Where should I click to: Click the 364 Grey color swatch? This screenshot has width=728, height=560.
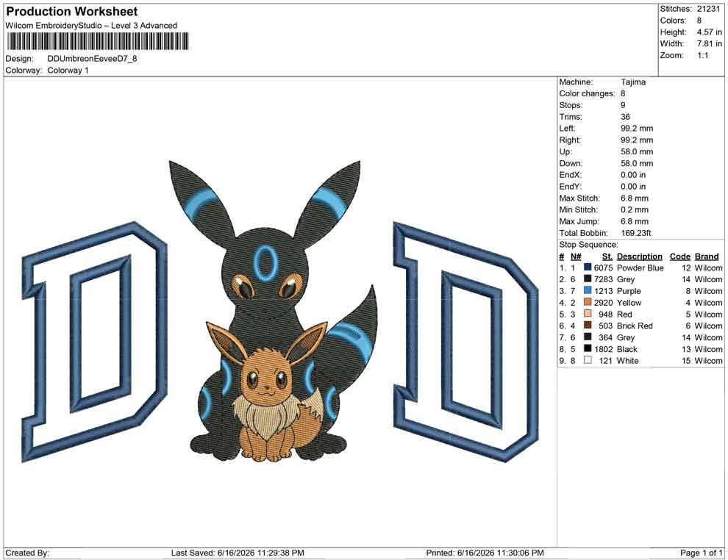click(588, 337)
